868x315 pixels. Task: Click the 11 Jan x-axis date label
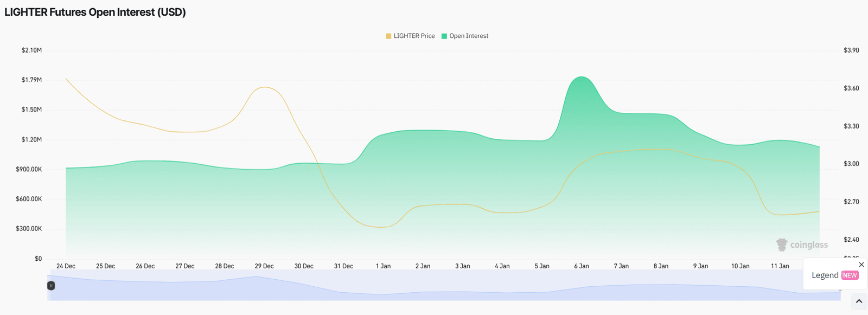coord(780,266)
